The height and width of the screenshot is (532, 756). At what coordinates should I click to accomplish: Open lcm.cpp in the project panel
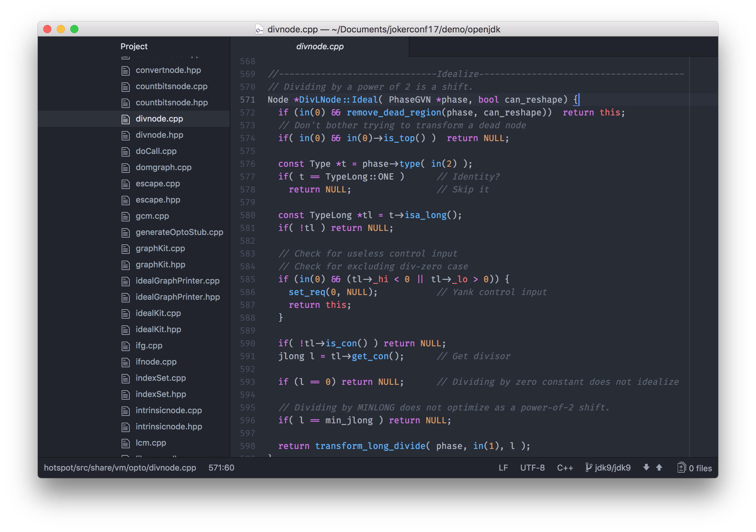tap(151, 443)
